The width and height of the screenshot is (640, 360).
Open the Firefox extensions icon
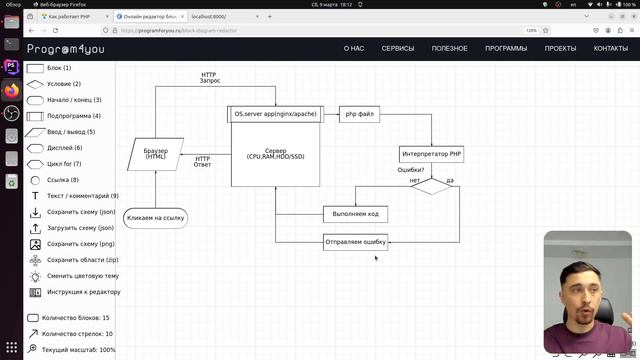click(x=620, y=31)
